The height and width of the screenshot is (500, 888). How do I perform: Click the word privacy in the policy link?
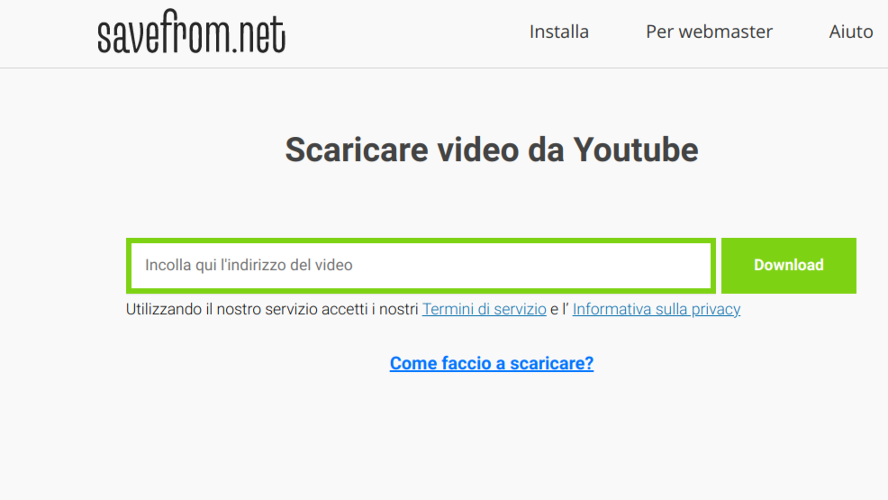[716, 310]
